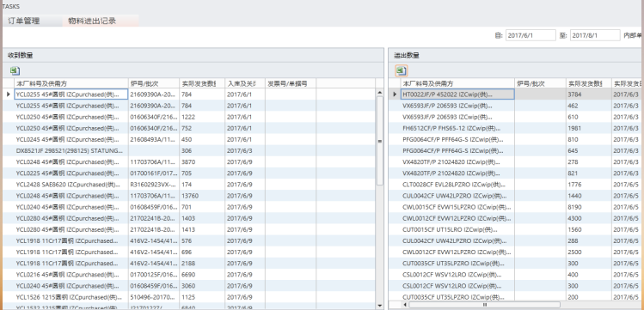Click the end date field showing 2017/8/1
The height and width of the screenshot is (310, 644).
tap(595, 35)
